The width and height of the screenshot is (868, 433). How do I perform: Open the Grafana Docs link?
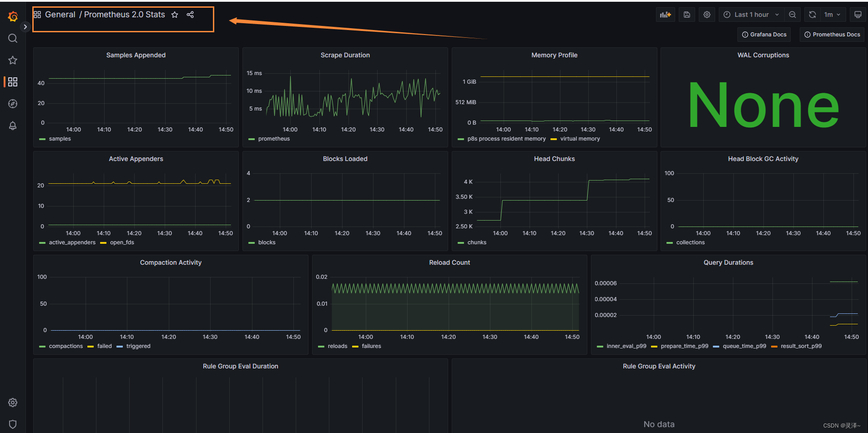[764, 35]
